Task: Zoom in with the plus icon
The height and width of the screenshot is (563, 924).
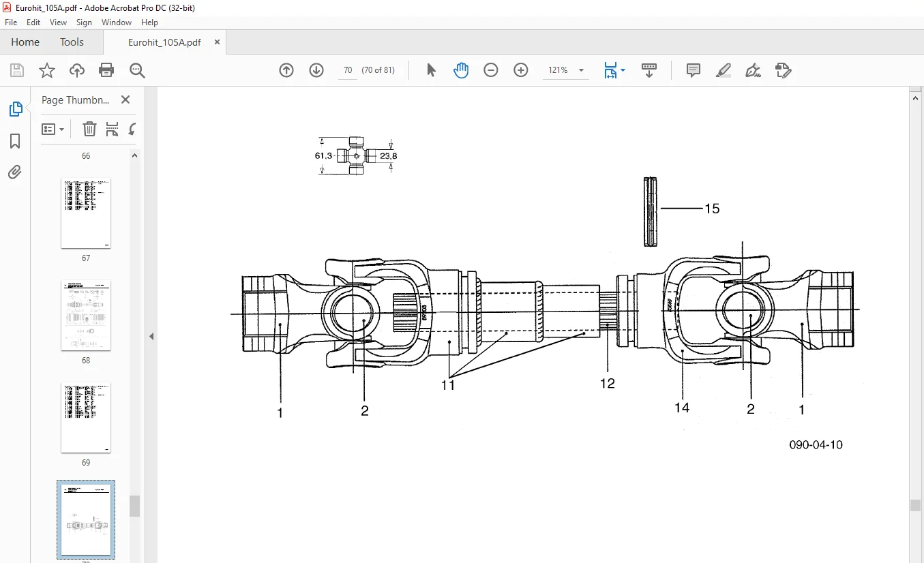Action: pos(521,70)
